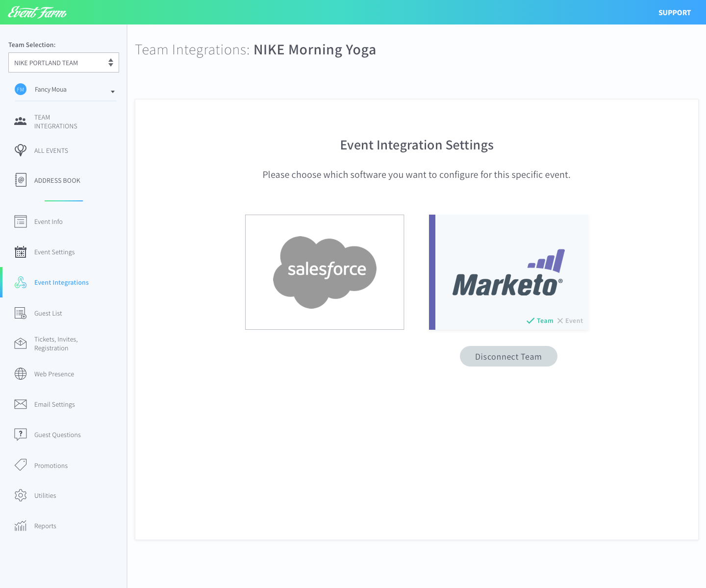Click the Tickets, Invites envelope icon
This screenshot has height=588, width=706.
[21, 343]
